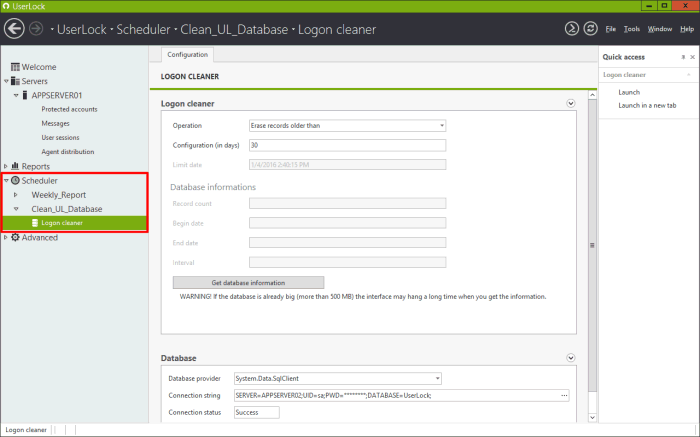This screenshot has height=437, width=700.
Task: Select Protected accounts in tree
Action: tap(69, 109)
